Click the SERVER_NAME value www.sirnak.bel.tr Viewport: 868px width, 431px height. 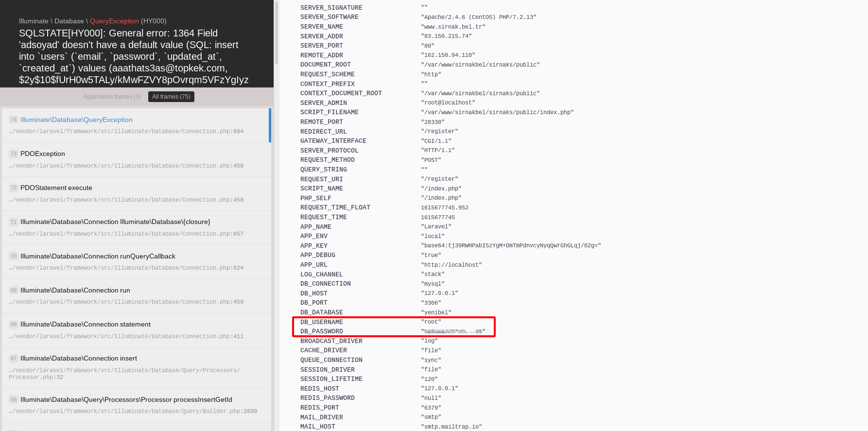[453, 27]
